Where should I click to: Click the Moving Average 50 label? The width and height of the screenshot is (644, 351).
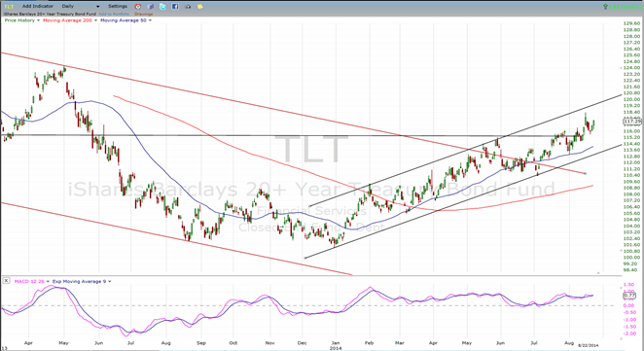click(124, 20)
